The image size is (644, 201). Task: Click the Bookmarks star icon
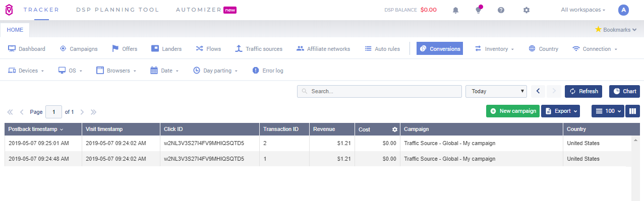(x=598, y=29)
